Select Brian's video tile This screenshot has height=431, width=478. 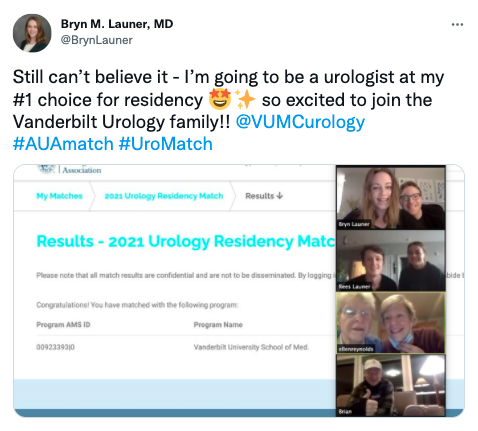[x=391, y=385]
